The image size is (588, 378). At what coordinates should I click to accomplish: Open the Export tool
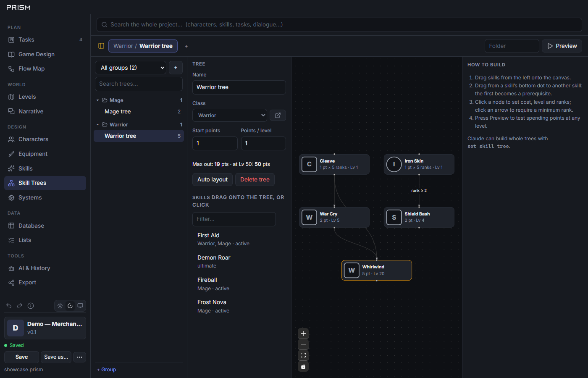point(45,282)
